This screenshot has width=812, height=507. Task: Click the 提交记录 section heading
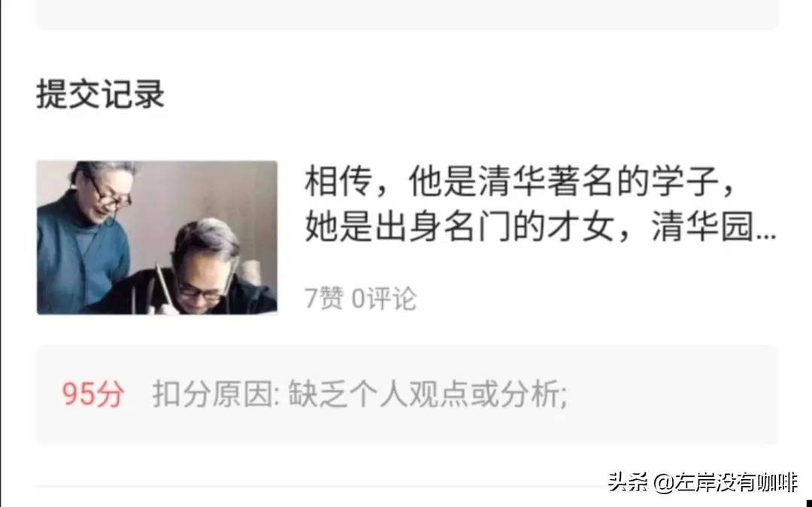point(101,94)
